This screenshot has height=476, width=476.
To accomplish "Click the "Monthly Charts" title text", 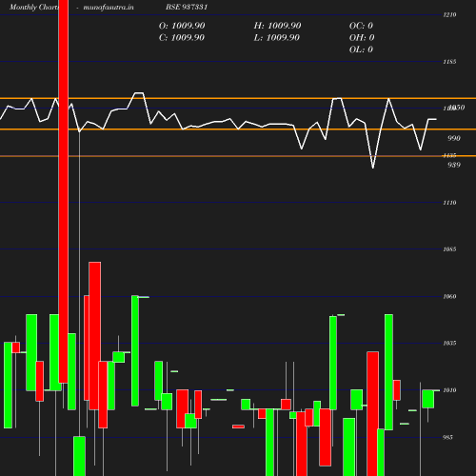I will click(x=34, y=7).
